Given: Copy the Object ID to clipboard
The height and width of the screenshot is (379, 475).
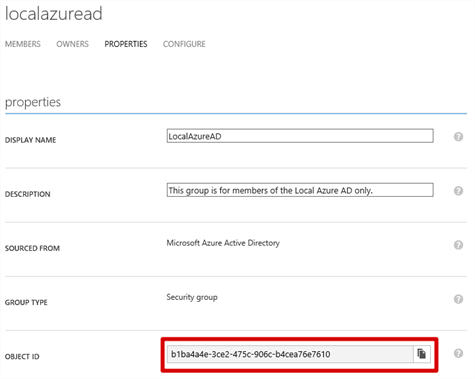Looking at the screenshot, I should (x=422, y=354).
